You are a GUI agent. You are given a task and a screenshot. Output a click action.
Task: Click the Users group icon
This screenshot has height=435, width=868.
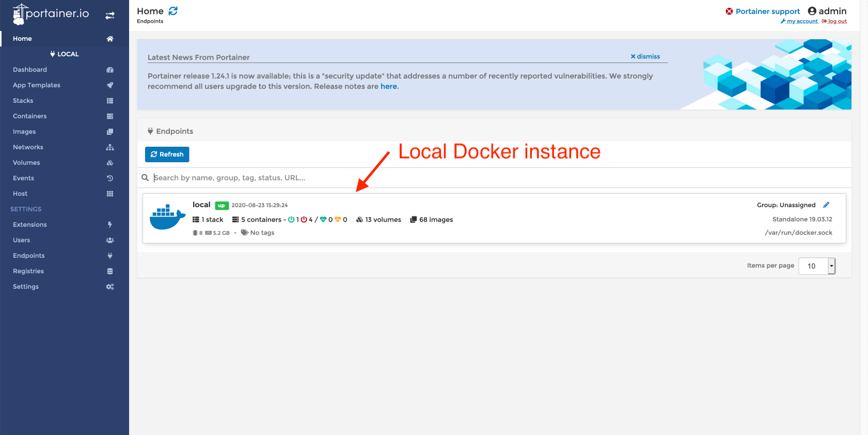point(110,240)
